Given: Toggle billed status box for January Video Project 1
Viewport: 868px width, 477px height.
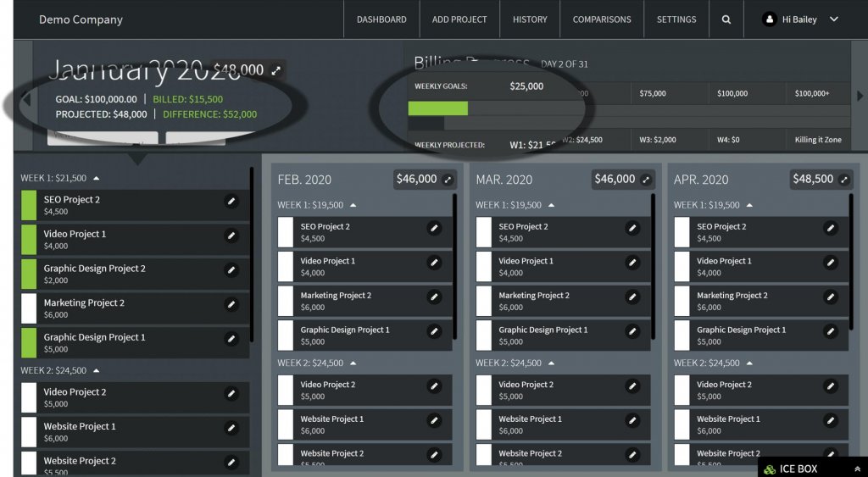Looking at the screenshot, I should point(29,240).
